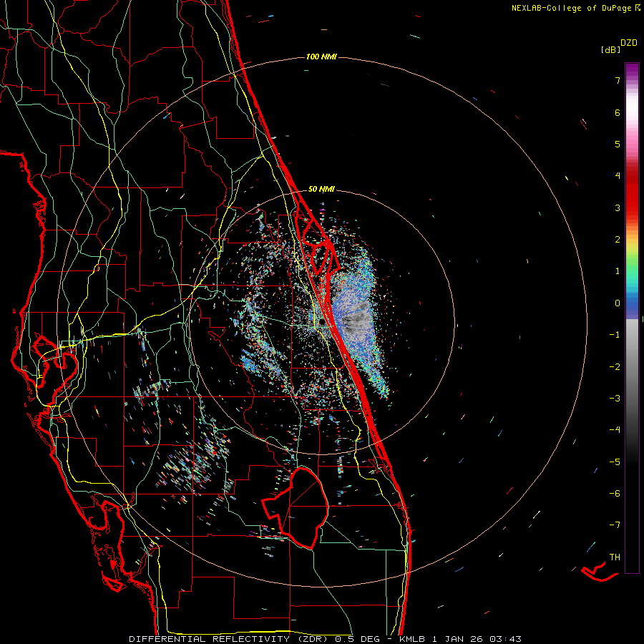
Task: Click the (ZDR) abbreviation in the caption
Action: pos(313,639)
